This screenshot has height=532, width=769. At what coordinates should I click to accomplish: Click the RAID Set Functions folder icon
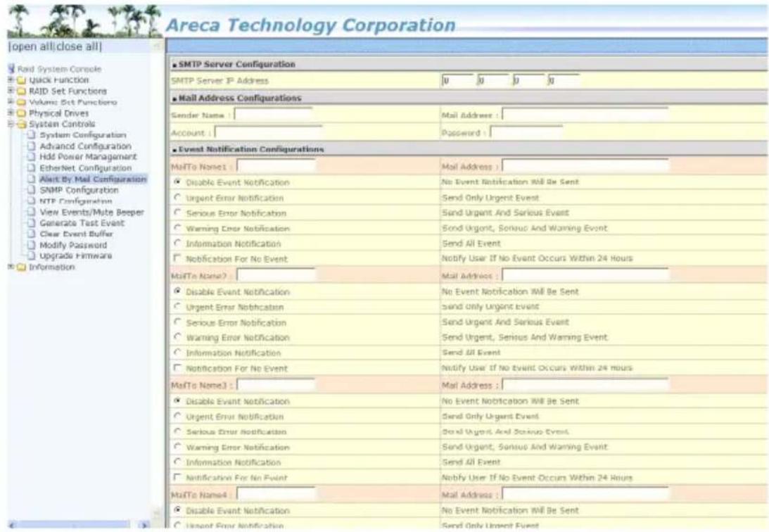21,91
